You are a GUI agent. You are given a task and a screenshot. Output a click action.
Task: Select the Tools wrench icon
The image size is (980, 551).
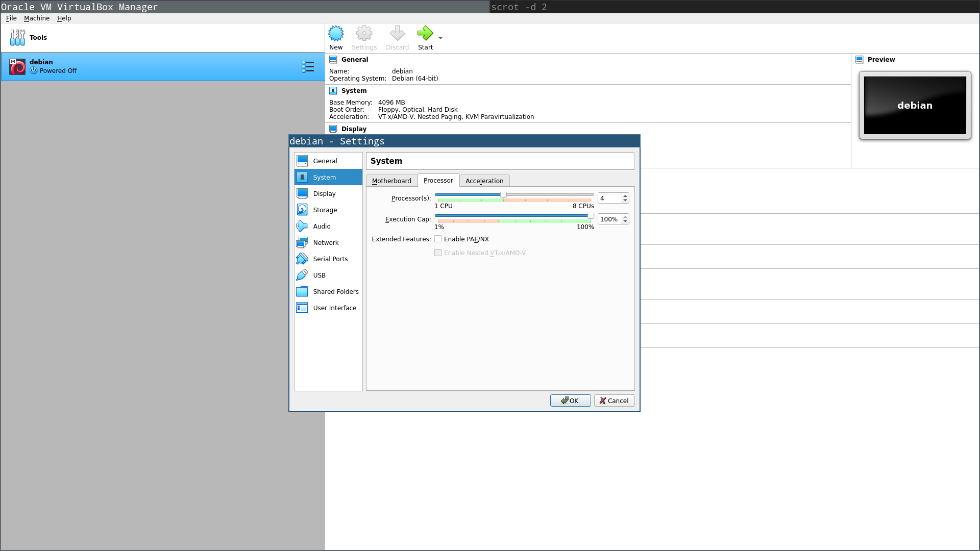click(17, 37)
